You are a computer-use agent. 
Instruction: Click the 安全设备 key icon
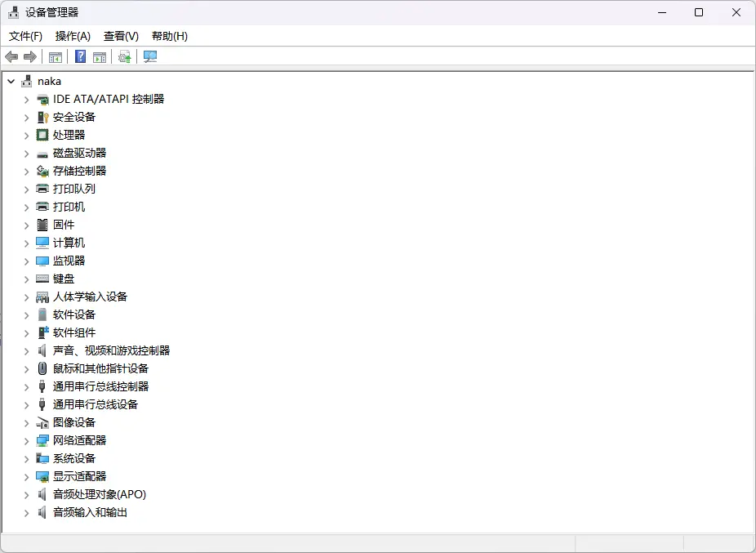(42, 118)
